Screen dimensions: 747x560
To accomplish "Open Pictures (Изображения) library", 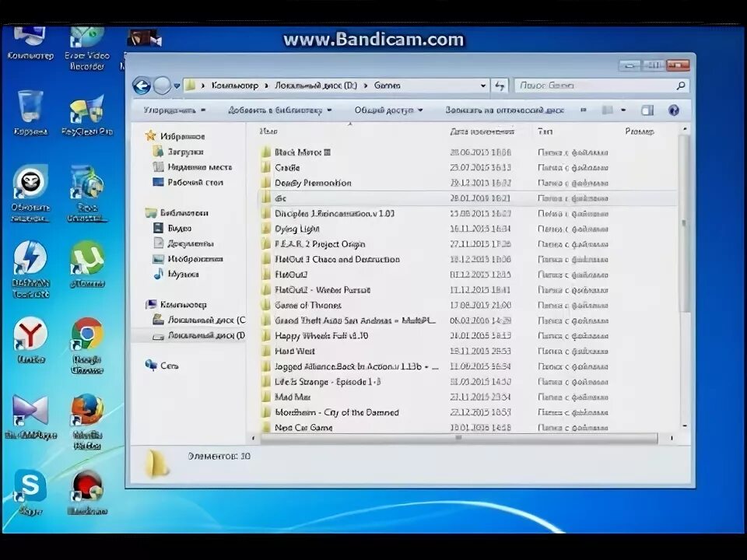I will [188, 258].
